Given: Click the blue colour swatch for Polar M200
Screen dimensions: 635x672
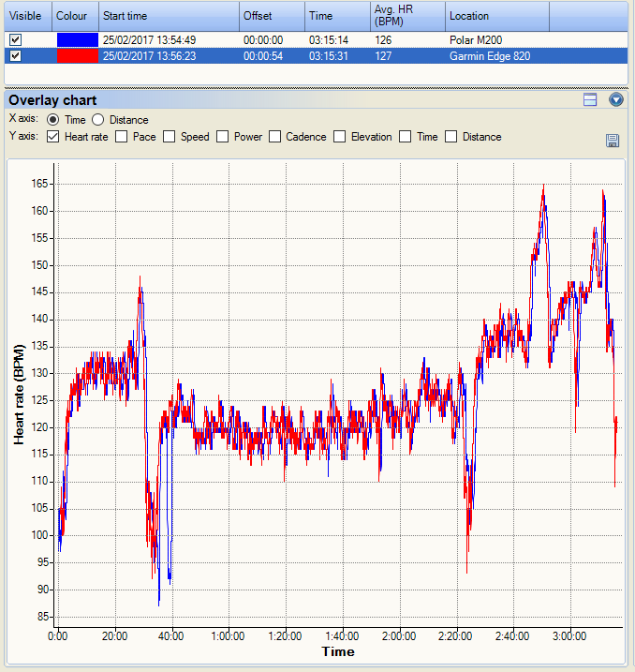Looking at the screenshot, I should coord(78,40).
